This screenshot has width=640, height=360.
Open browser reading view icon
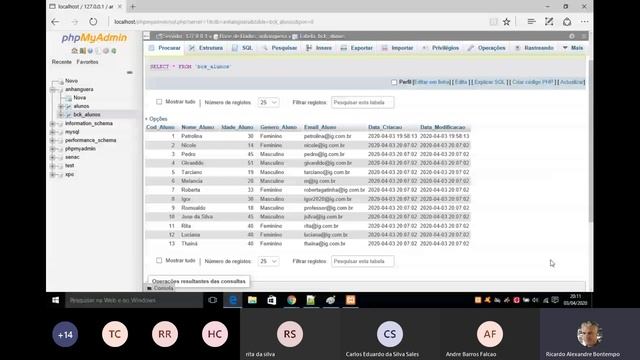(493, 22)
